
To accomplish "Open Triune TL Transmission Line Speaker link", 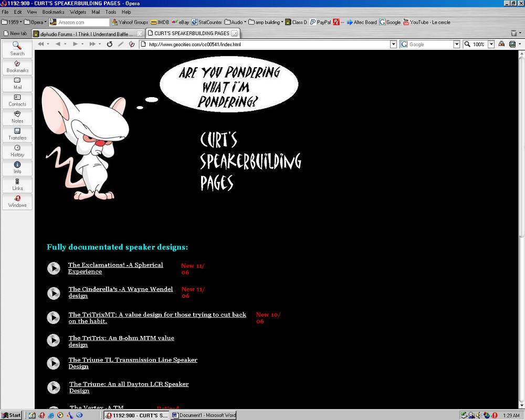I will pos(133,363).
